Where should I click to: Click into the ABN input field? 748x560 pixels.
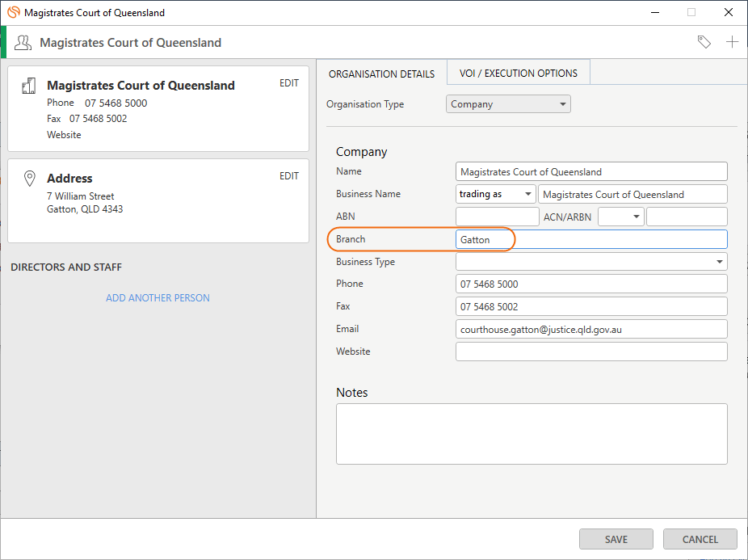point(497,217)
